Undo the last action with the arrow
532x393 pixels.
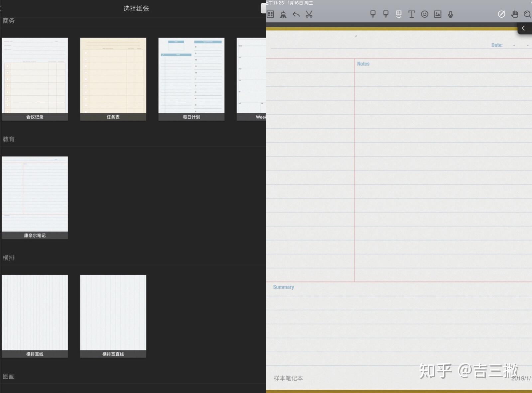[296, 14]
